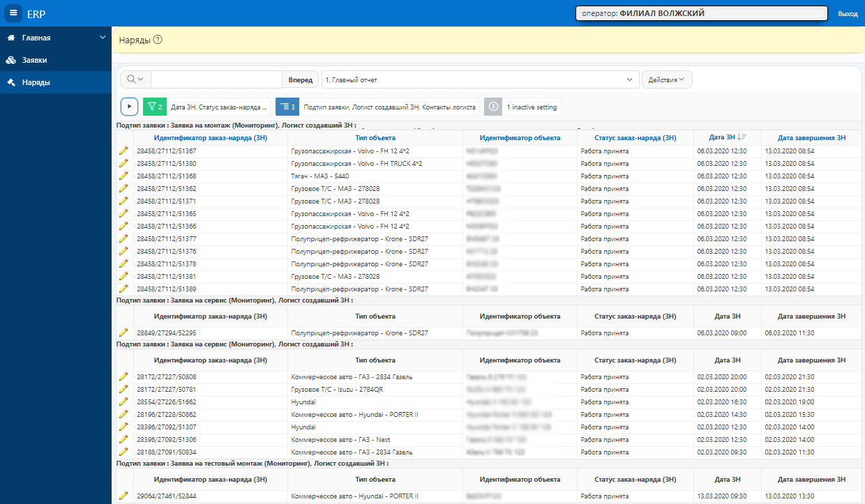Select Наряды in the sidebar
The height and width of the screenshot is (504, 865).
(36, 82)
